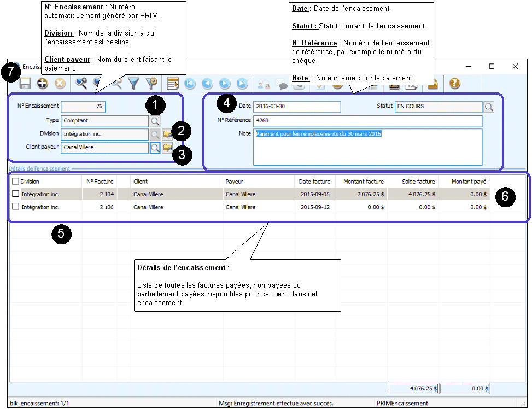Viewport: 532px width, 409px height.
Task: Click the N° Référence field
Action: click(x=367, y=121)
